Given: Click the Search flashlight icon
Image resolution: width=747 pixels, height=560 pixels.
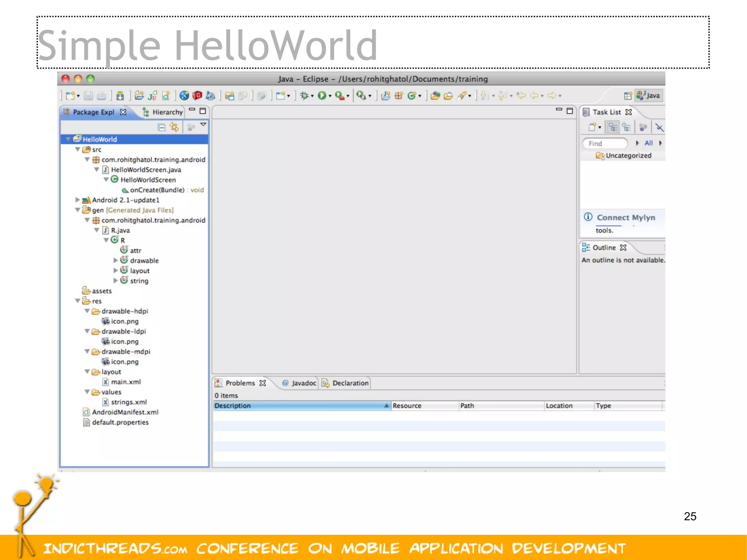Looking at the screenshot, I should 462,96.
